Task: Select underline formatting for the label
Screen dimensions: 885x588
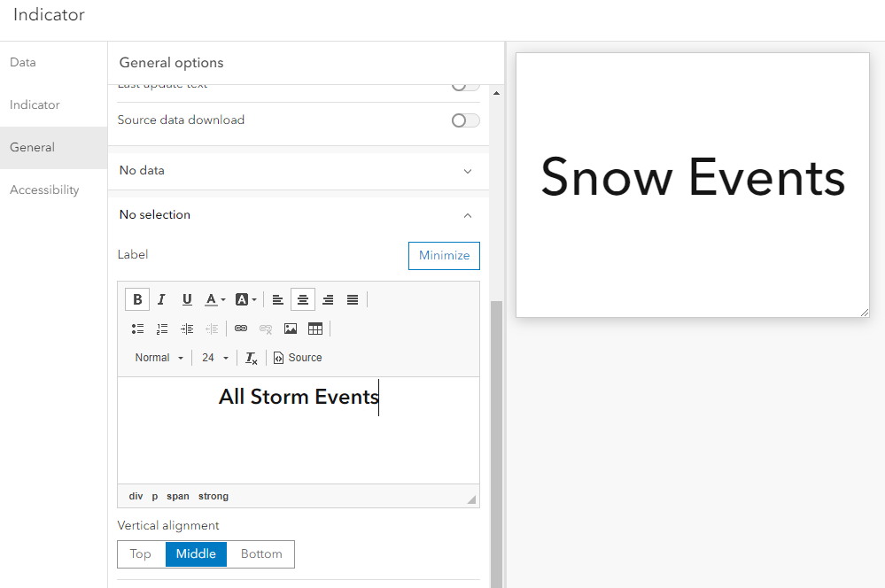Action: pos(187,299)
